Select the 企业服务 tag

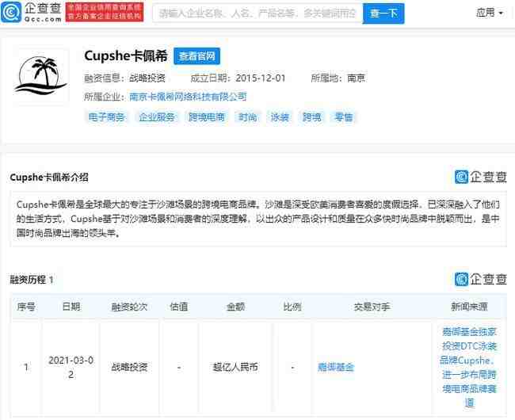click(x=157, y=117)
